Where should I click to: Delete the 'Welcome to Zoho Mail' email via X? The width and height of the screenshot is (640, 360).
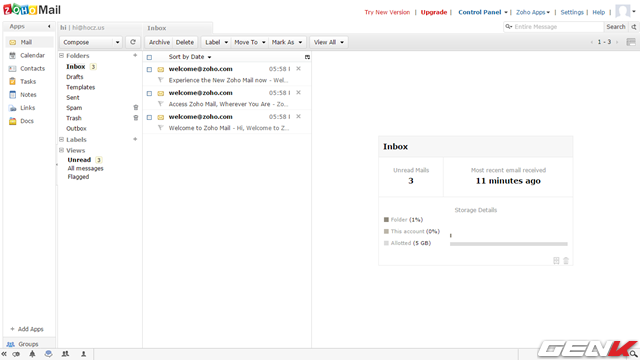[298, 116]
